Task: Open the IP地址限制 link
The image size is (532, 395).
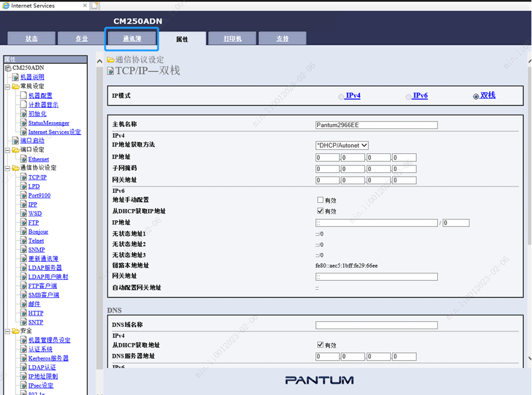Action: (43, 376)
